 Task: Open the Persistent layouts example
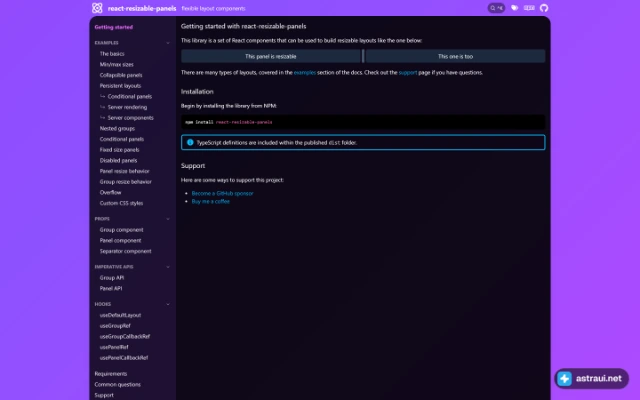coord(120,86)
